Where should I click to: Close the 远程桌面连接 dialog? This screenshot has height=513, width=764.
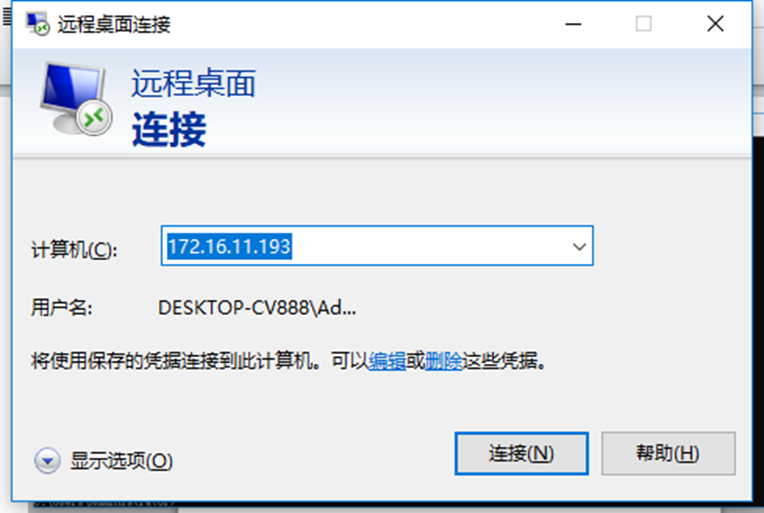(715, 23)
